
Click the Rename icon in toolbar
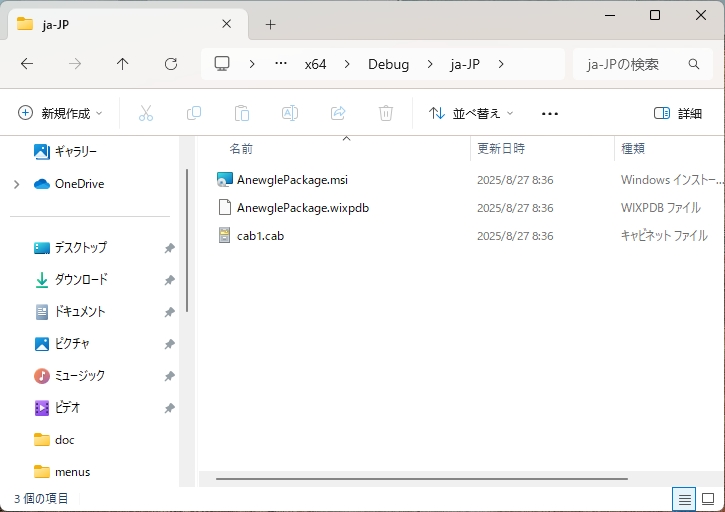290,113
